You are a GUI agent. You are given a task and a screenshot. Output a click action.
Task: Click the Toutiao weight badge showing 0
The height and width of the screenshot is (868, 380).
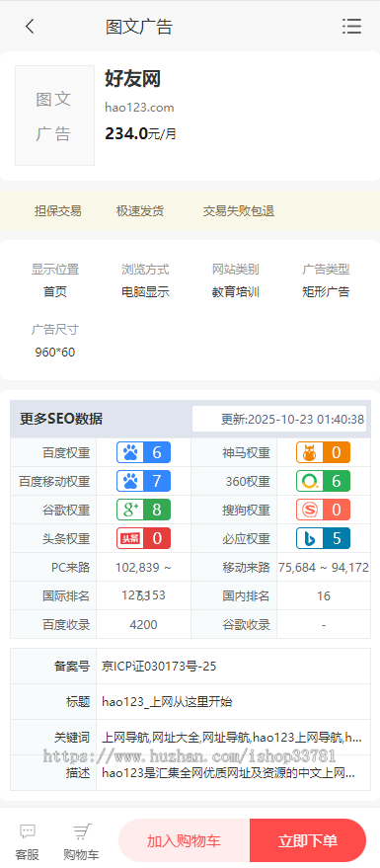[143, 538]
